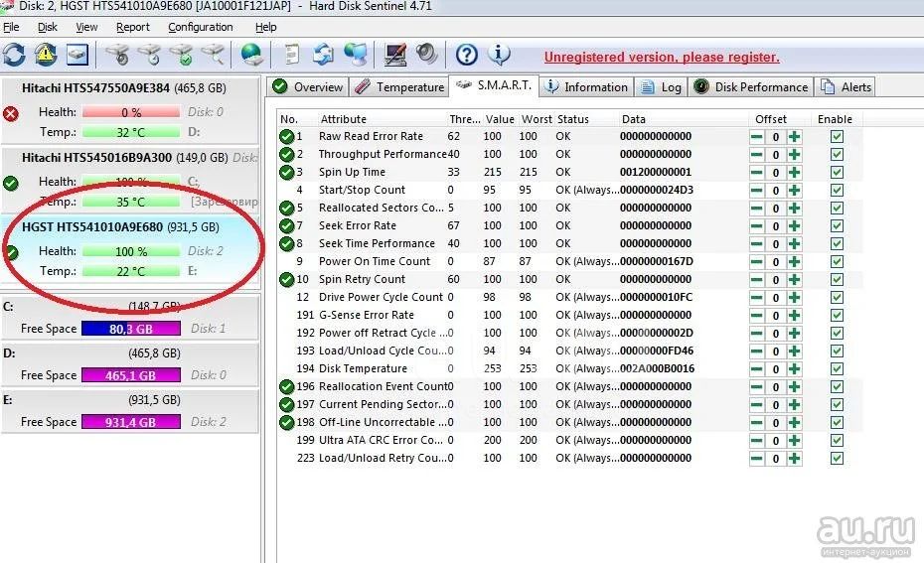
Task: Click the Attribute column header
Action: [343, 119]
